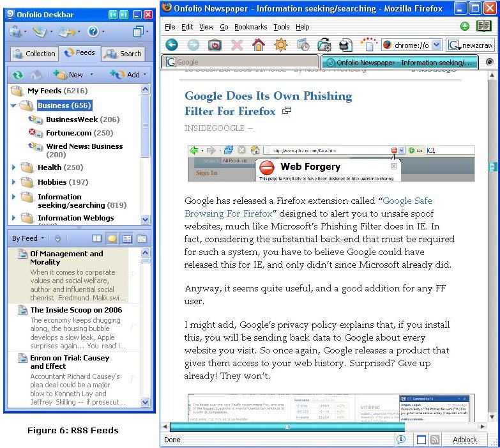Click the sort direction arrows beside By Feed
Viewport: 500px width, 448px height.
pos(57,238)
